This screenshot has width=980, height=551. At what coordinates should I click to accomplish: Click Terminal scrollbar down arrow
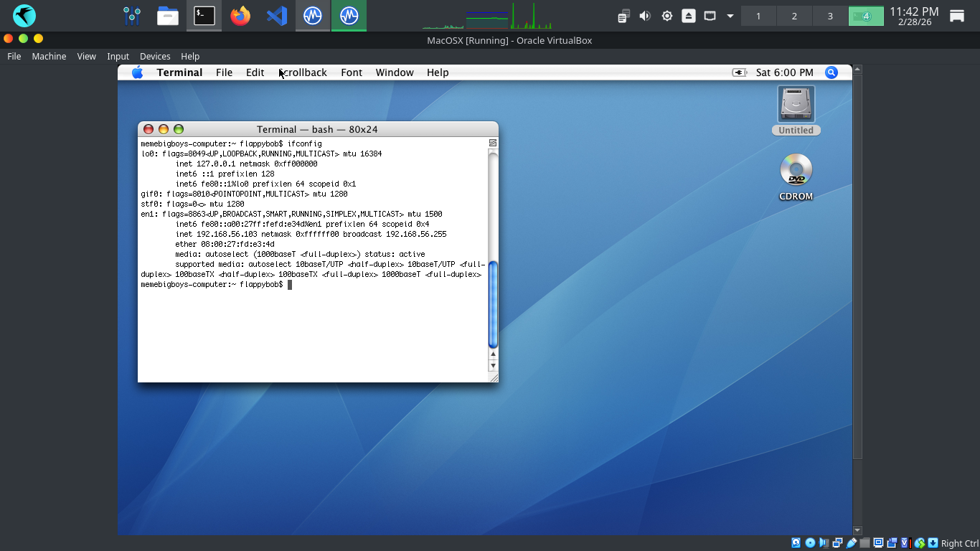(493, 366)
